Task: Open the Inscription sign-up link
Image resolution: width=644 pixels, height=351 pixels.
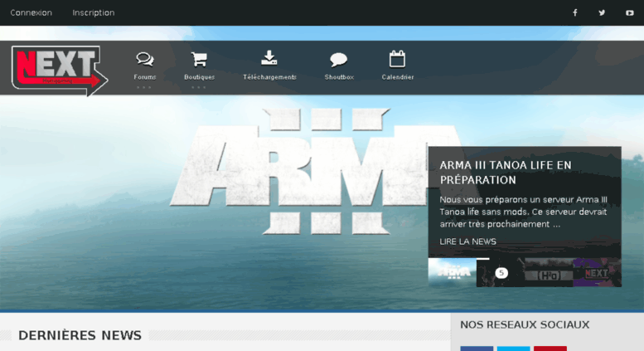Action: [x=93, y=12]
